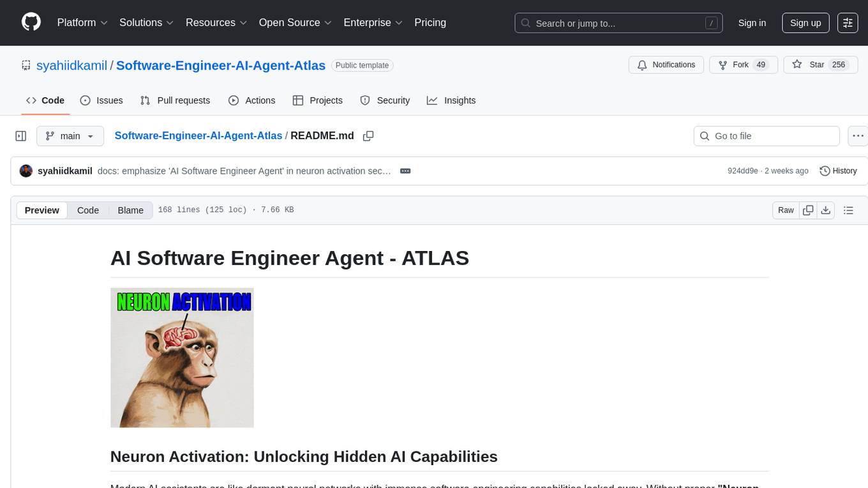Image resolution: width=868 pixels, height=488 pixels.
Task: Open the Pricing page
Action: click(x=430, y=22)
